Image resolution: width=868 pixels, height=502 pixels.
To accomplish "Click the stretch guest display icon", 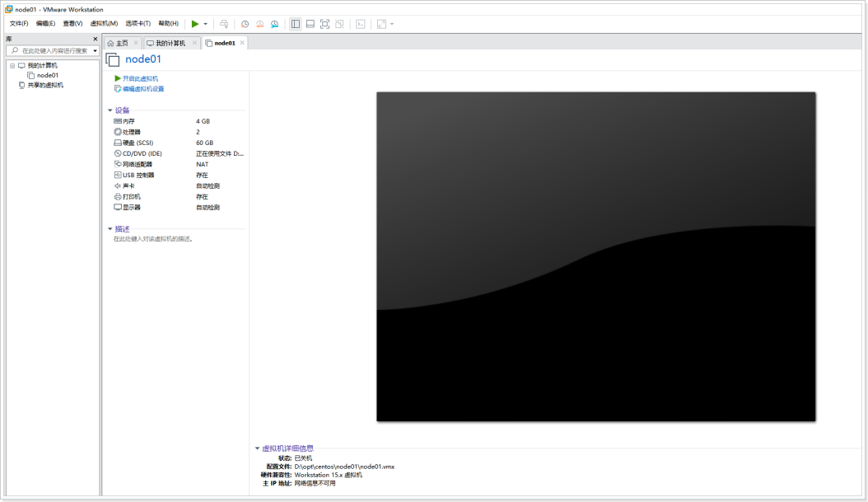I will (381, 24).
